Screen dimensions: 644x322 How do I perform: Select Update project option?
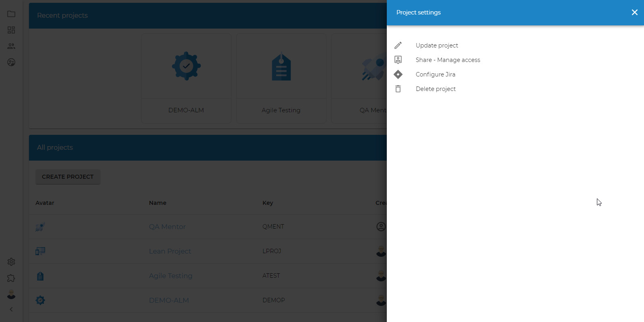click(x=437, y=45)
